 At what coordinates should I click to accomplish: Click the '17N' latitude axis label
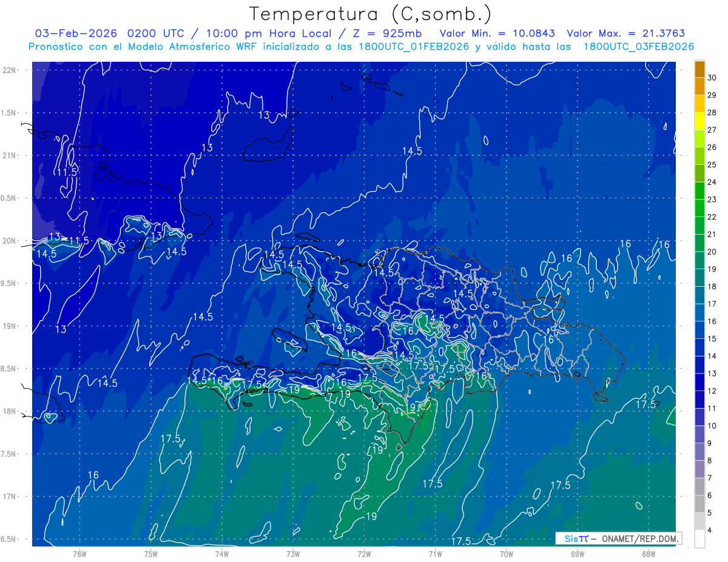(10, 497)
